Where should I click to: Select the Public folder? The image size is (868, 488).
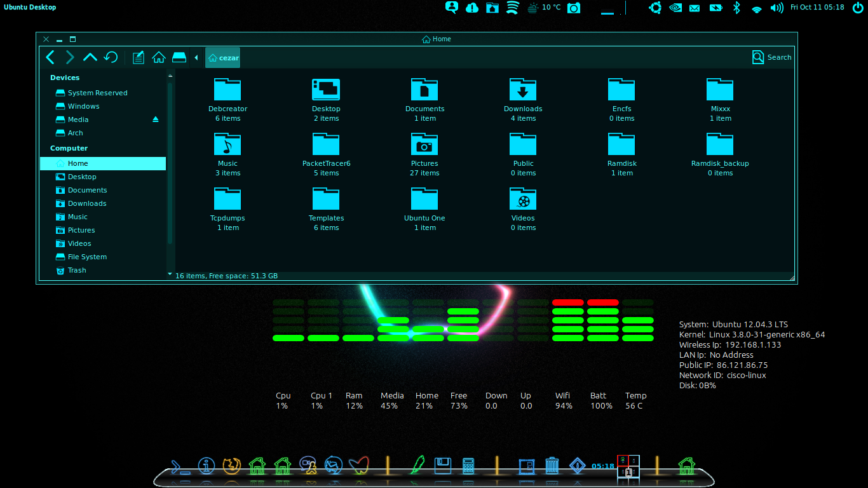[x=523, y=154]
